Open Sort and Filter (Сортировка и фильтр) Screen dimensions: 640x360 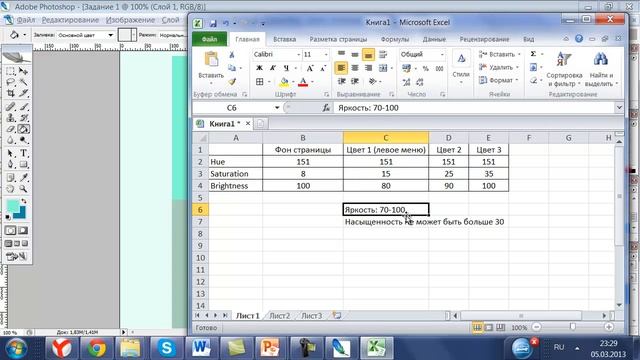pyautogui.click(x=564, y=70)
